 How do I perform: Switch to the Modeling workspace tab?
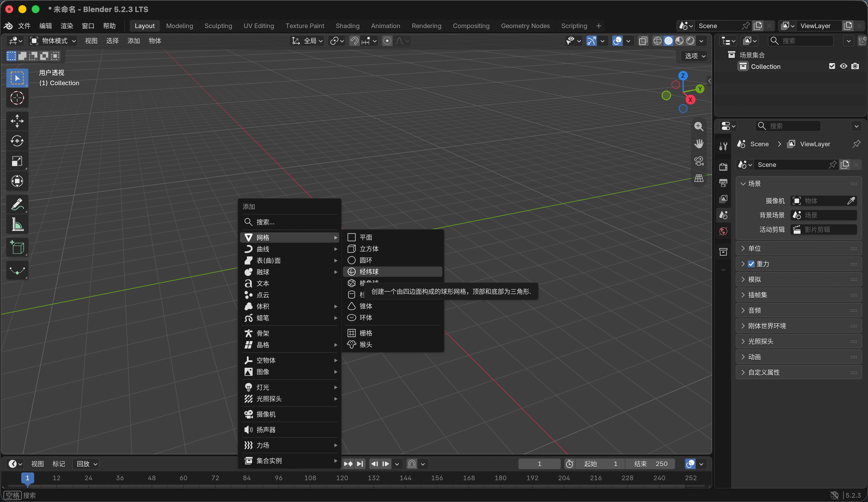[179, 26]
